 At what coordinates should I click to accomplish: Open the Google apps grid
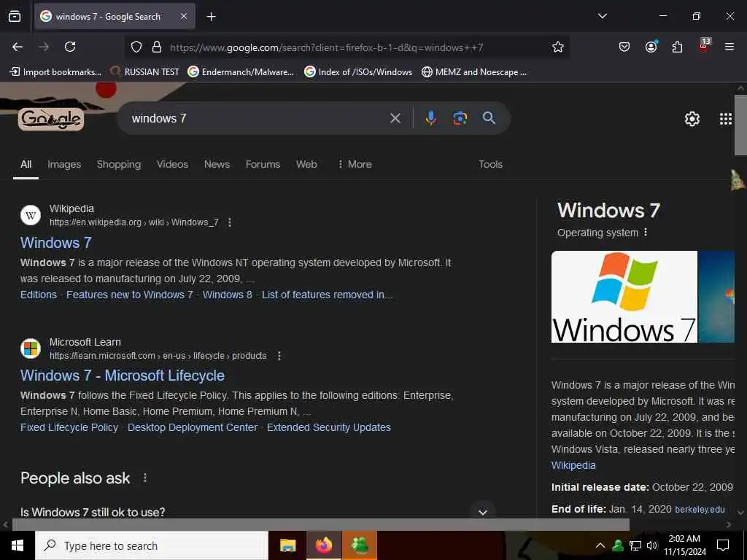(x=726, y=119)
